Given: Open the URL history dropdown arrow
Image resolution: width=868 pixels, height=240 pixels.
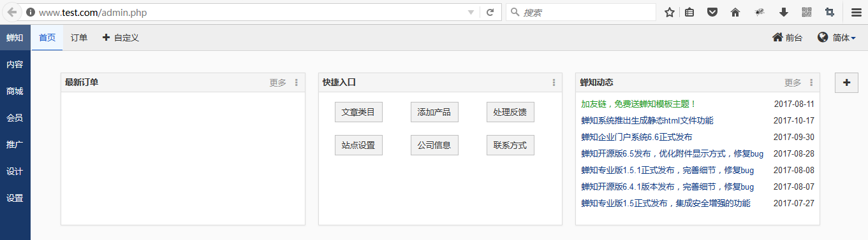Looking at the screenshot, I should [471, 12].
